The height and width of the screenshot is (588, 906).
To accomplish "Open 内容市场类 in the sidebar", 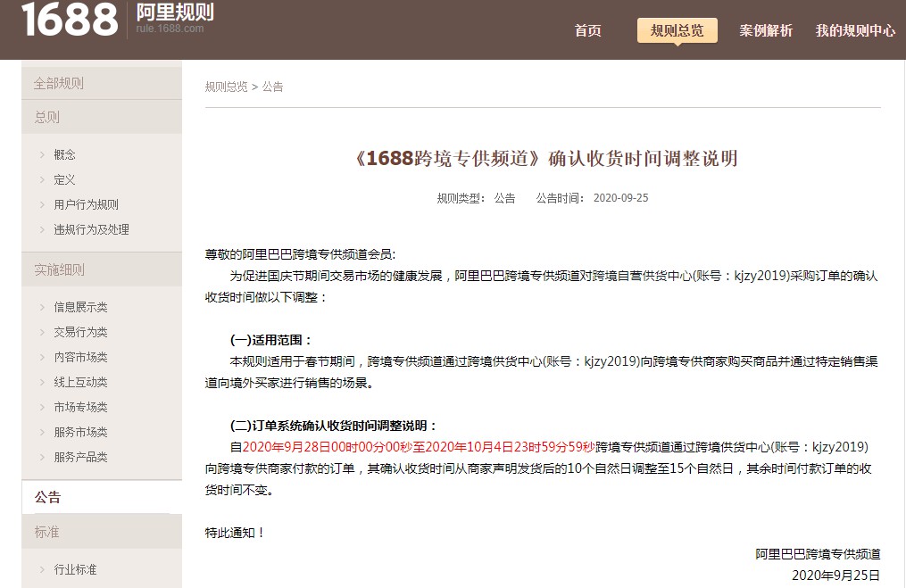I will click(81, 357).
